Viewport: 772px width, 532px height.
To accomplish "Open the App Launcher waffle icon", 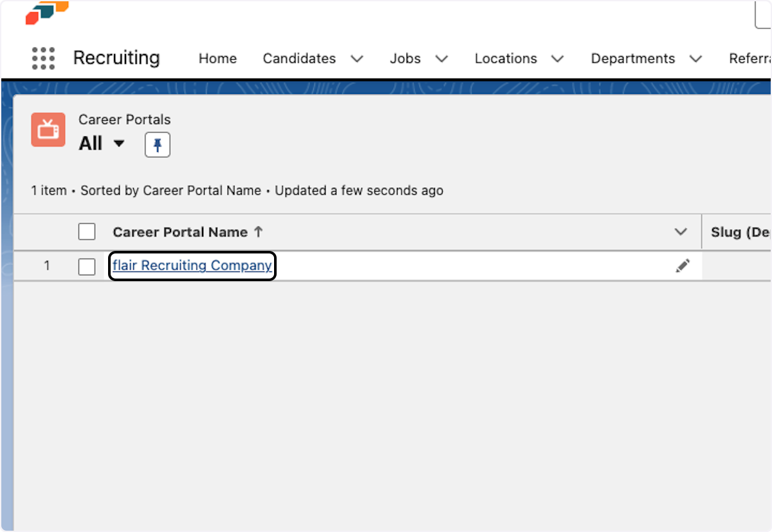I will [42, 58].
